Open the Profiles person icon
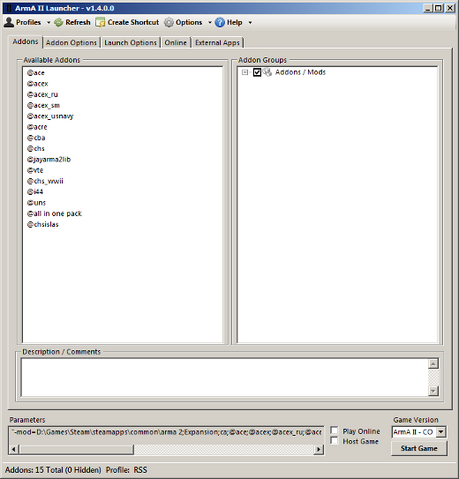 point(9,22)
